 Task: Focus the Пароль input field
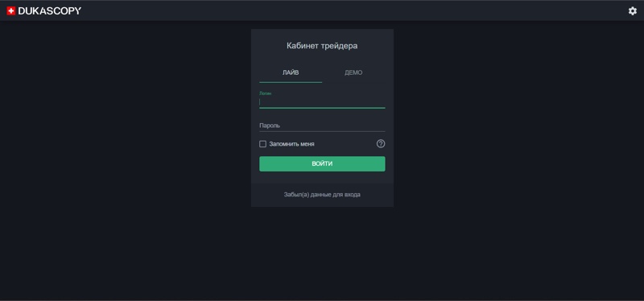click(x=322, y=126)
